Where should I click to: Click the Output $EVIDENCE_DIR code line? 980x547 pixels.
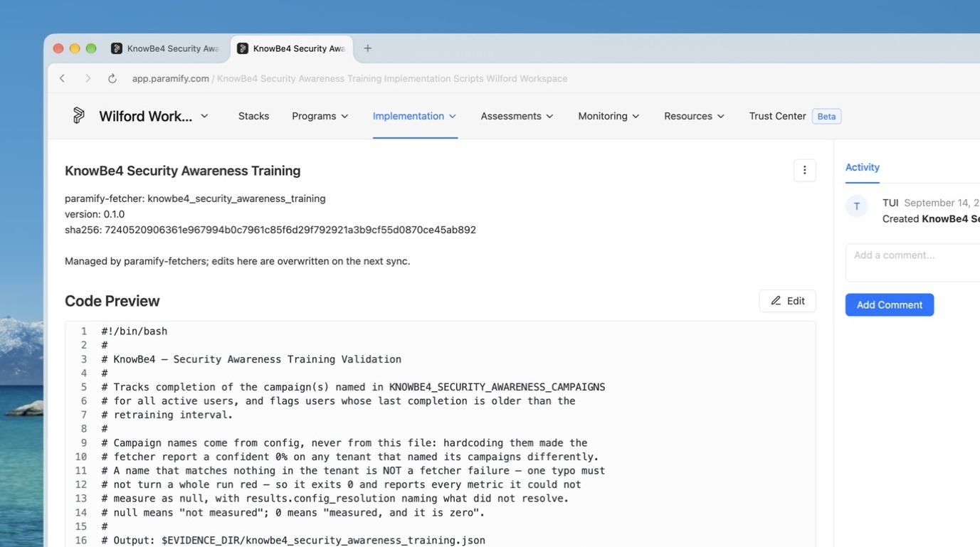pos(293,540)
